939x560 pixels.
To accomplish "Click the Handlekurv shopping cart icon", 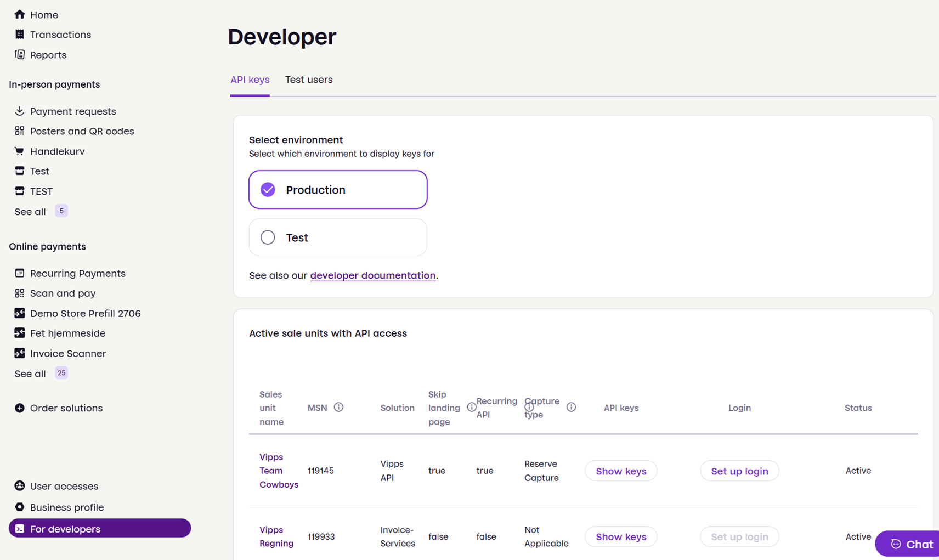I will [x=20, y=151].
